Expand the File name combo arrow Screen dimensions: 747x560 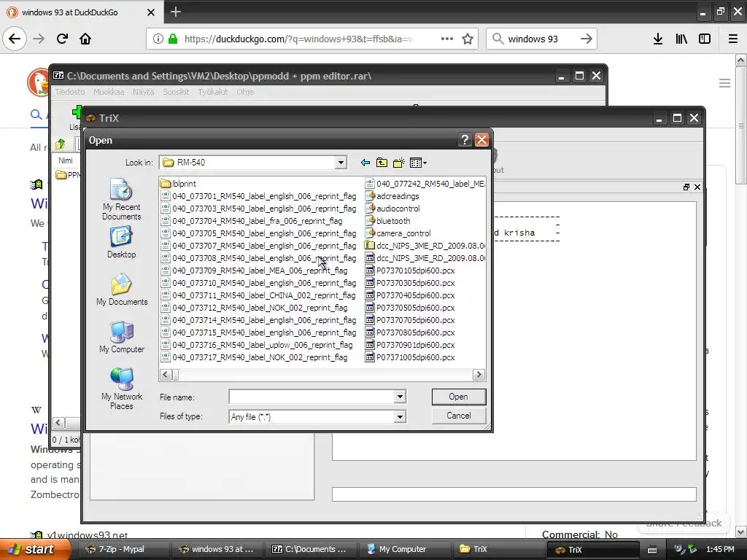tap(400, 397)
